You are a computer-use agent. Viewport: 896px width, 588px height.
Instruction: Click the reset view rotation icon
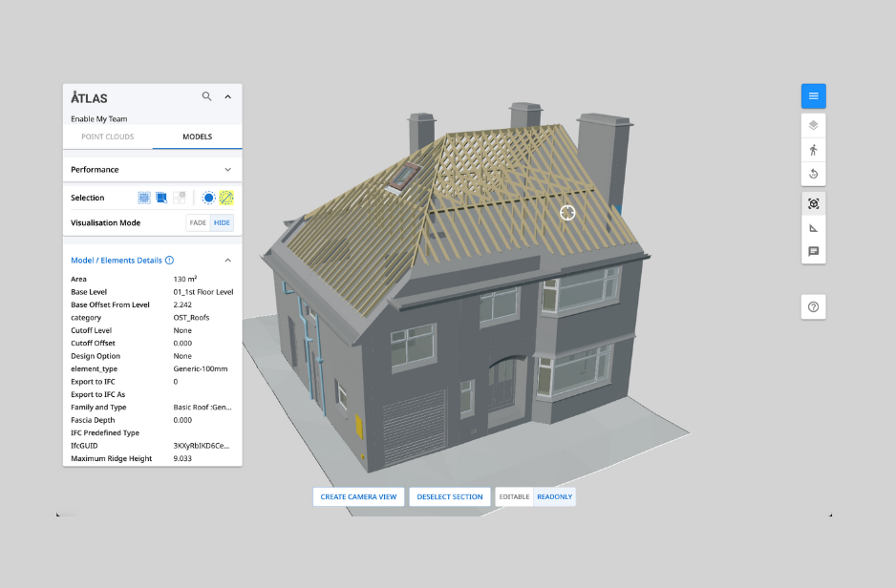[813, 174]
